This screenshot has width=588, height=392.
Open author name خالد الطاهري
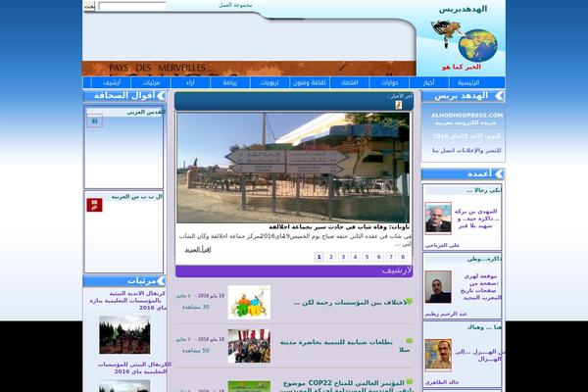442,382
